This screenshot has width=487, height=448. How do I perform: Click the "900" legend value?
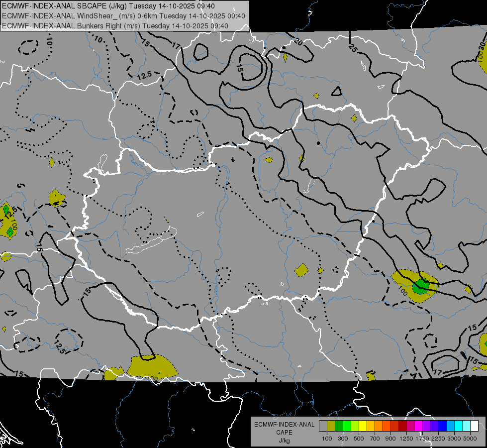390,439
